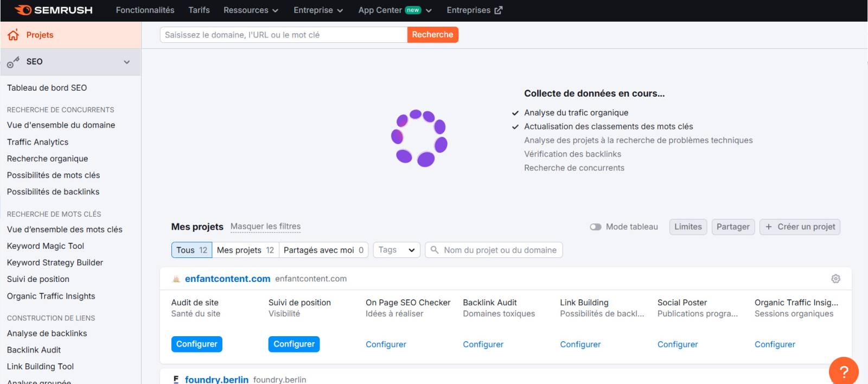Select the Partagés avec moi tab
This screenshot has height=384, width=868.
323,250
